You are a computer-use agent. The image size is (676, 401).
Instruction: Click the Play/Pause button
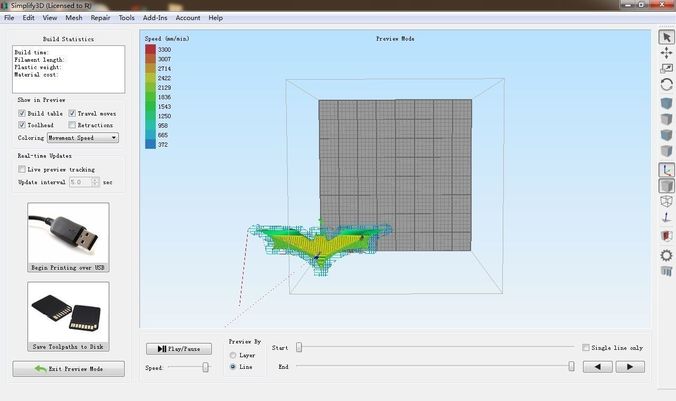pyautogui.click(x=179, y=348)
